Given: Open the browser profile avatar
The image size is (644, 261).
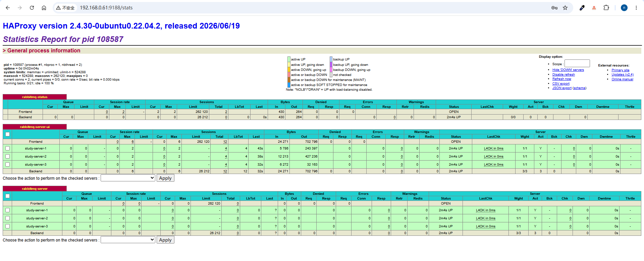Looking at the screenshot, I should tap(624, 8).
